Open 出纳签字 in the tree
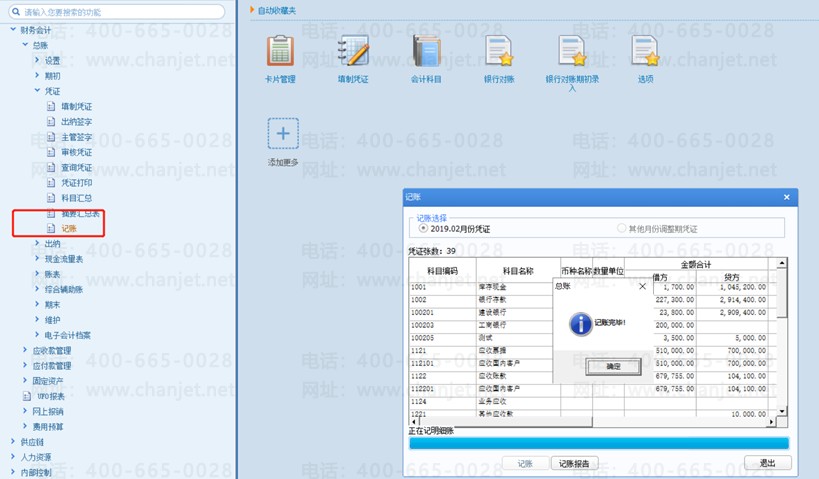This screenshot has height=479, width=819. [76, 121]
